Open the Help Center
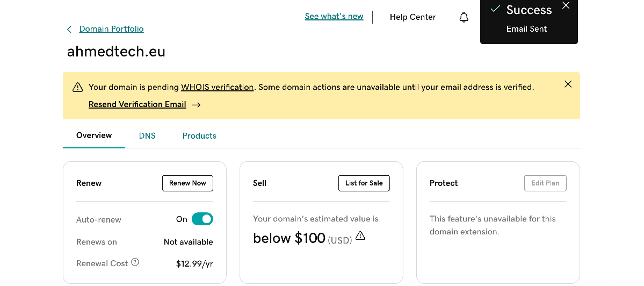This screenshot has width=644, height=286. 413,17
